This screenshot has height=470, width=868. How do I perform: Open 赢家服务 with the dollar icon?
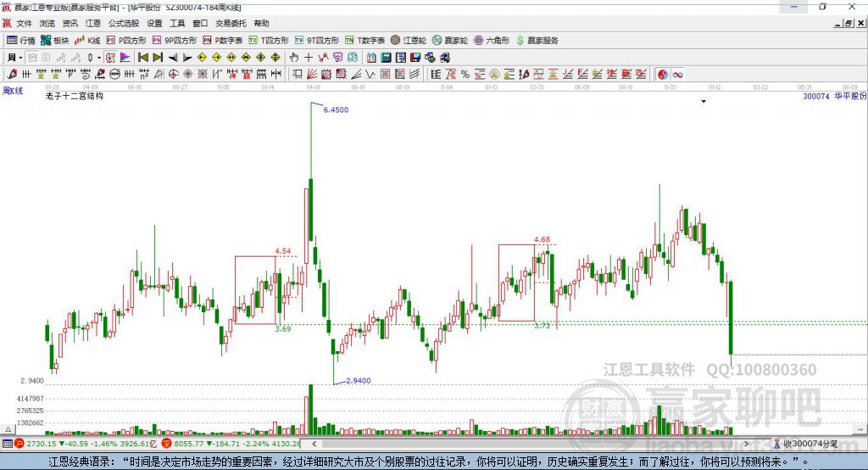pyautogui.click(x=537, y=41)
